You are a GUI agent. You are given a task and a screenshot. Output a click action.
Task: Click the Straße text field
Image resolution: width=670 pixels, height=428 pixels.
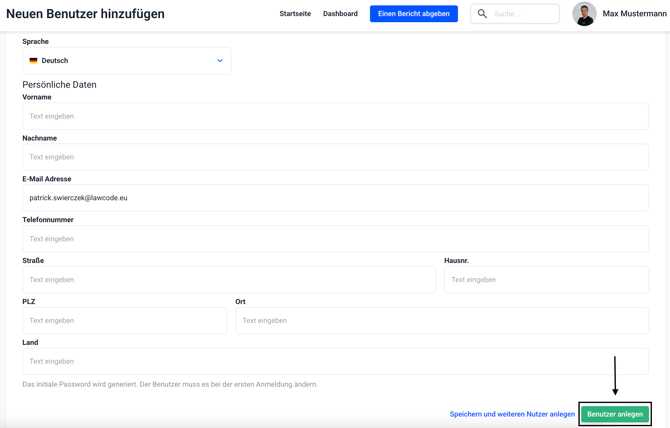pos(229,280)
